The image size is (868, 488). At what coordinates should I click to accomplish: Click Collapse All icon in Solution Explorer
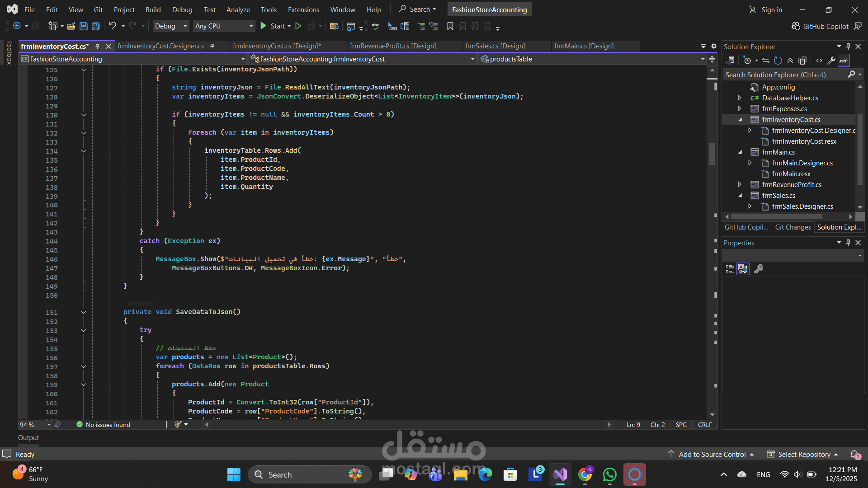coord(790,61)
